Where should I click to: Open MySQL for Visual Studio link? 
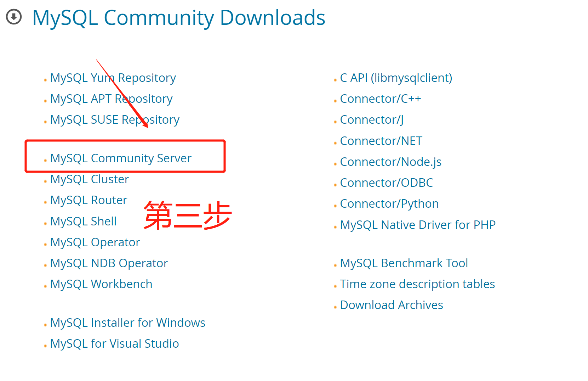(115, 344)
